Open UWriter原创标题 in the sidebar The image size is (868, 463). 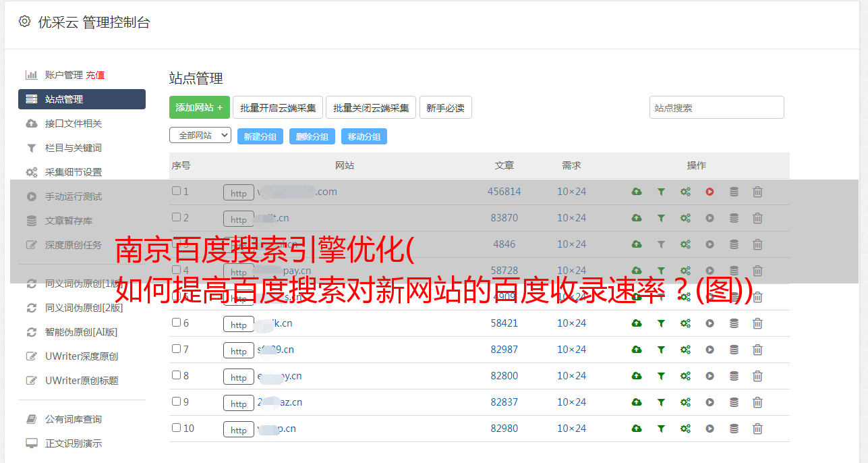tap(82, 381)
